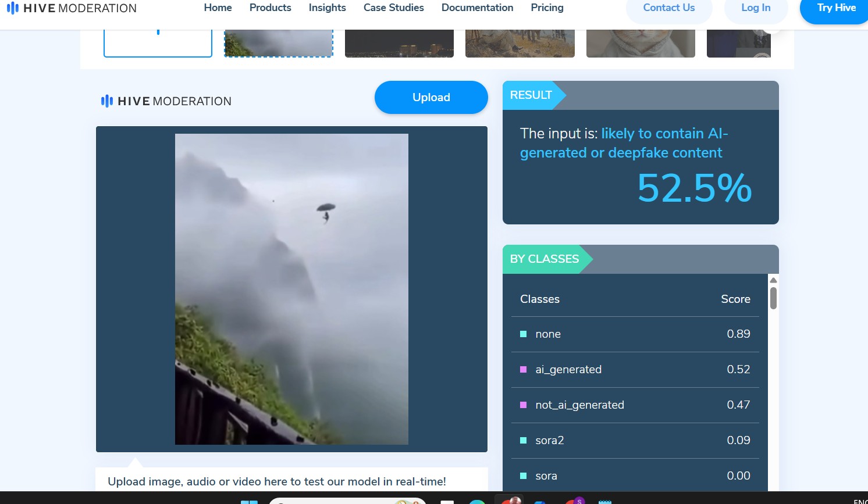Image resolution: width=868 pixels, height=504 pixels.
Task: Click the Contact Us button
Action: [x=668, y=8]
